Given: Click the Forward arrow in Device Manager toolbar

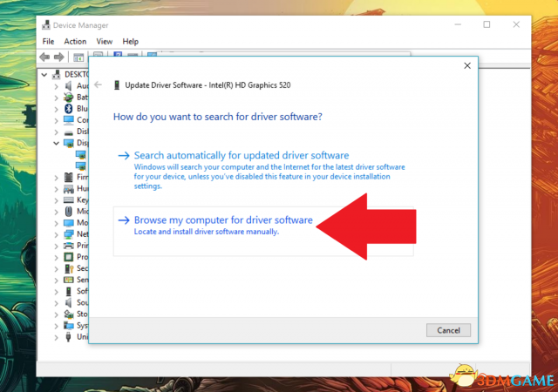Looking at the screenshot, I should point(58,57).
